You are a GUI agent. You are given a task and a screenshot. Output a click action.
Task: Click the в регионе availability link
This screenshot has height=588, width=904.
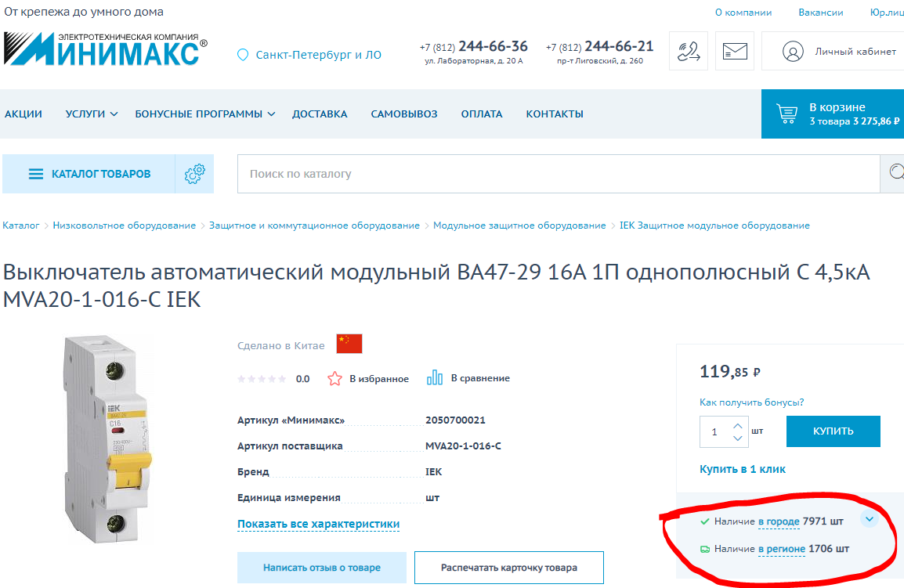(x=781, y=550)
